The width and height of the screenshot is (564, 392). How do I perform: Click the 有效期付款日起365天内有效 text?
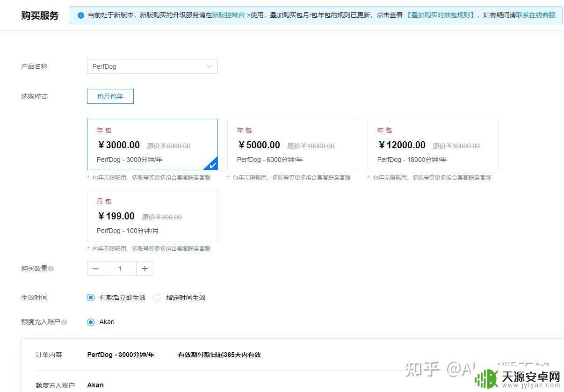[x=219, y=355]
